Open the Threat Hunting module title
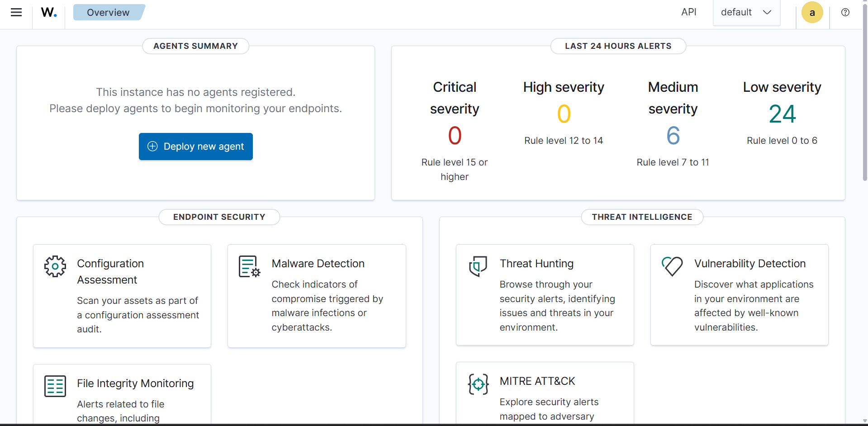Screen dimensions: 868x426 coord(536,264)
